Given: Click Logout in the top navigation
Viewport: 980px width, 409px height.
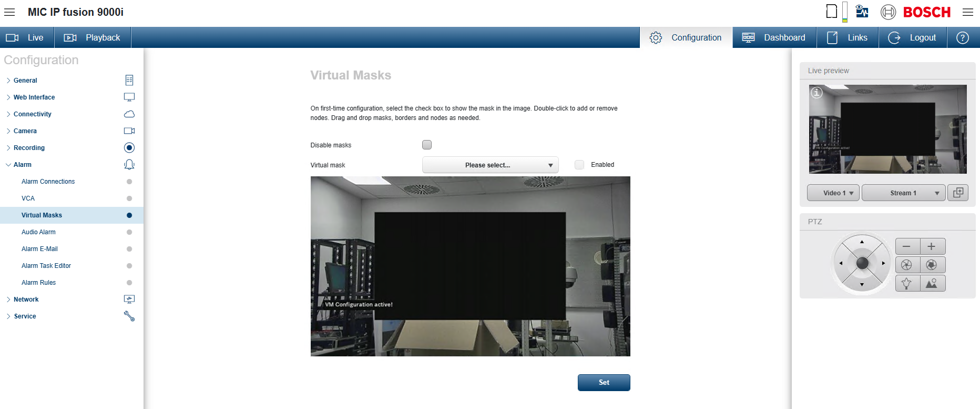Looking at the screenshot, I should coord(913,37).
